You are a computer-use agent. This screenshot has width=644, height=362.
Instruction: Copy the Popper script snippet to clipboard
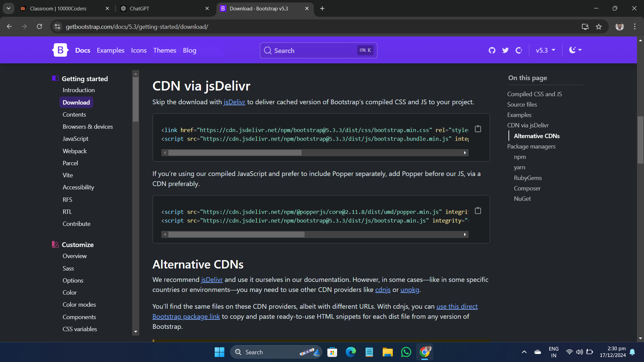[478, 210]
